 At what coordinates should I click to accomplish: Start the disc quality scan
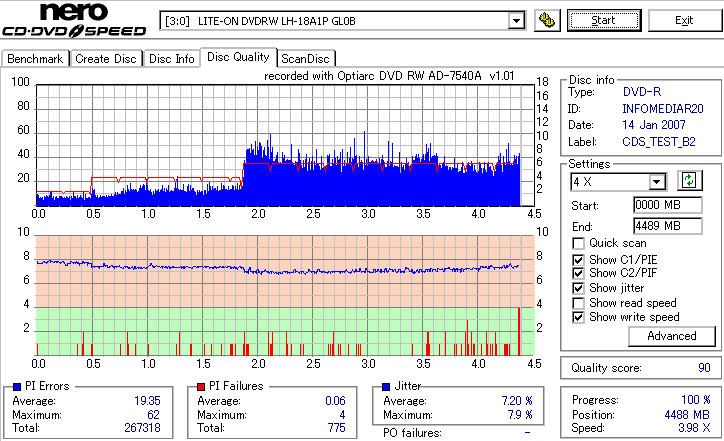click(x=604, y=21)
